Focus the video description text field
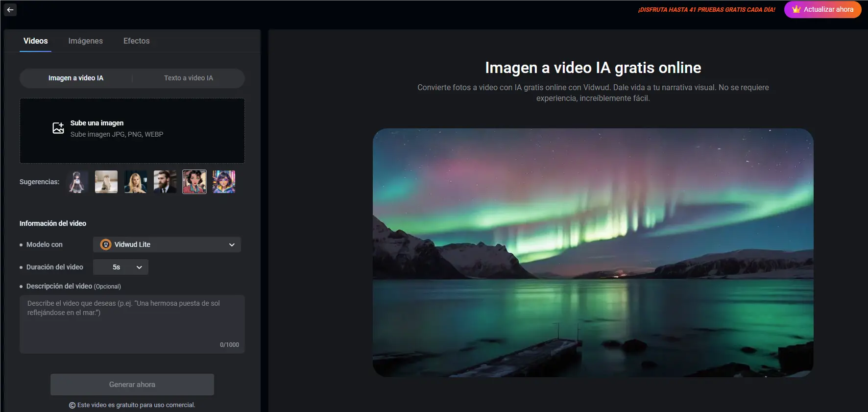Screen dimensions: 868x412 [x=132, y=324]
